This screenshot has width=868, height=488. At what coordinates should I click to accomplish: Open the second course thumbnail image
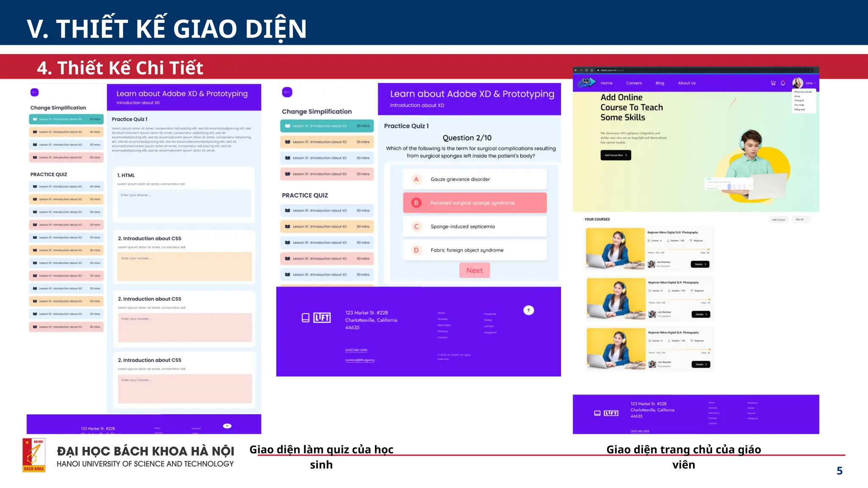click(616, 299)
